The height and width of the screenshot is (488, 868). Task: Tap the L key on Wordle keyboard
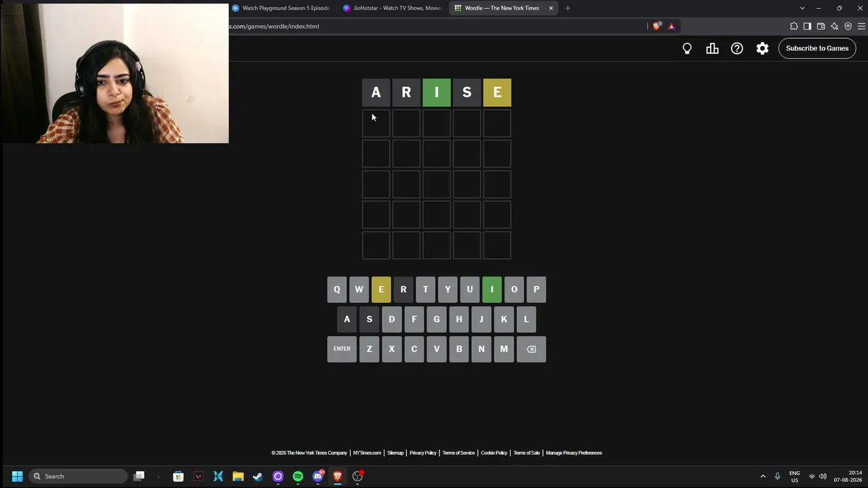[526, 319]
